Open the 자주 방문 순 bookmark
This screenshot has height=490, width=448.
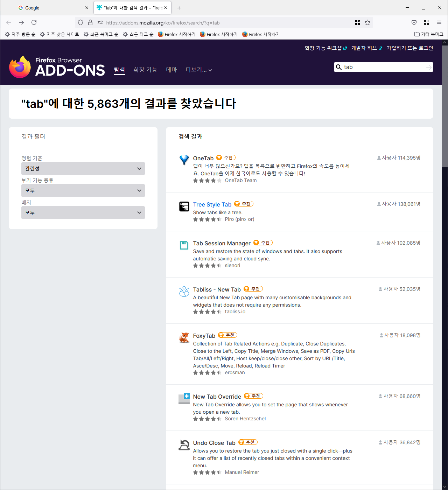[x=20, y=34]
